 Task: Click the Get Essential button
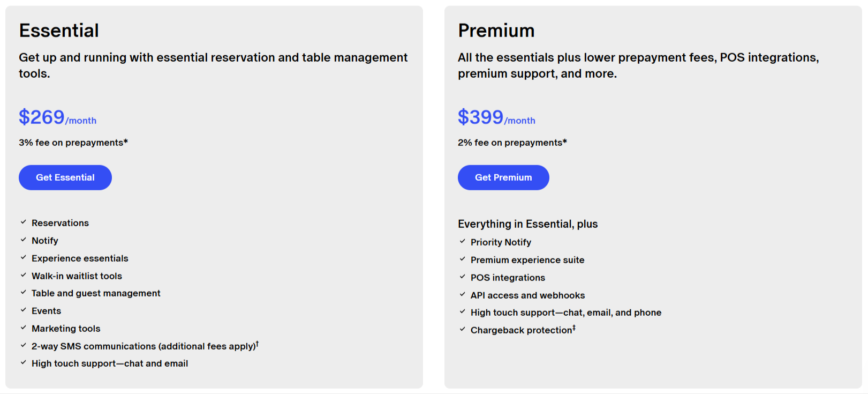click(65, 177)
